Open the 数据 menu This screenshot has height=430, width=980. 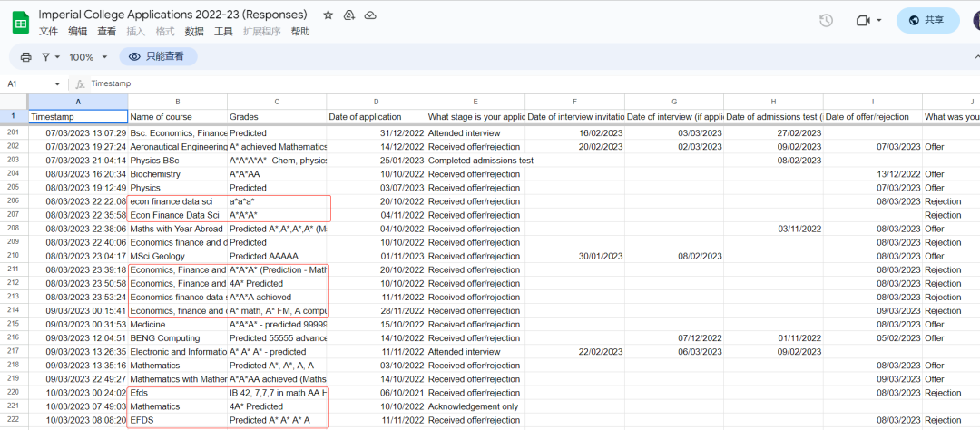(x=194, y=31)
